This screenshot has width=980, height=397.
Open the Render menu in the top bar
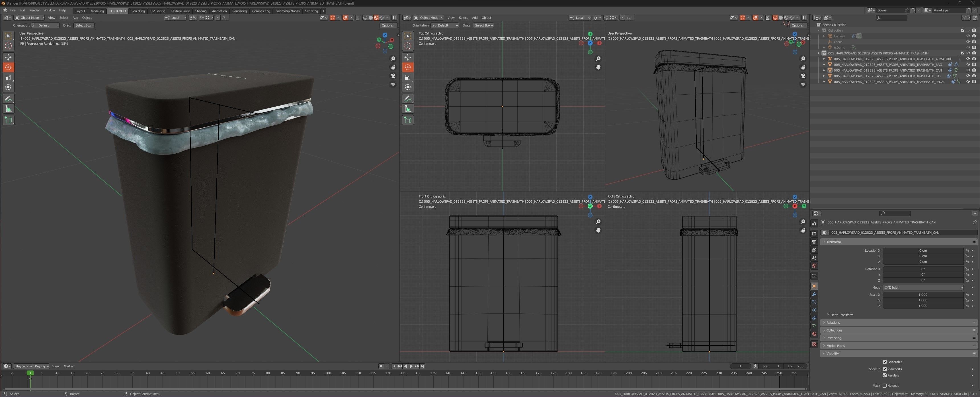pos(34,10)
